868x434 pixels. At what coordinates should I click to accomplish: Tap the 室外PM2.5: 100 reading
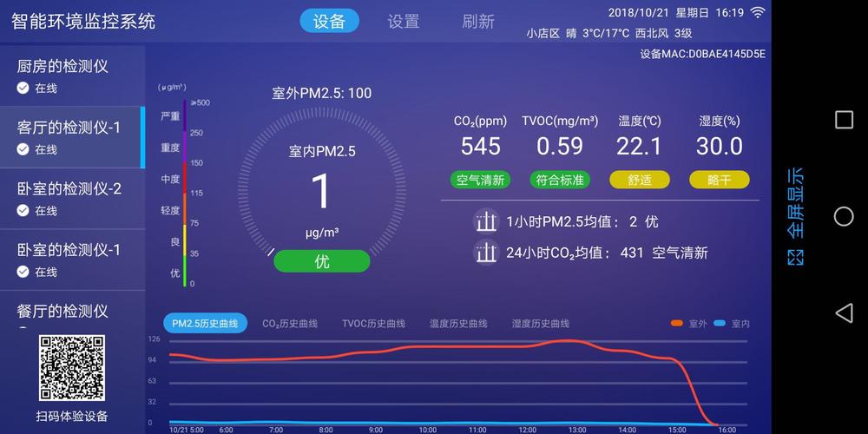(322, 93)
